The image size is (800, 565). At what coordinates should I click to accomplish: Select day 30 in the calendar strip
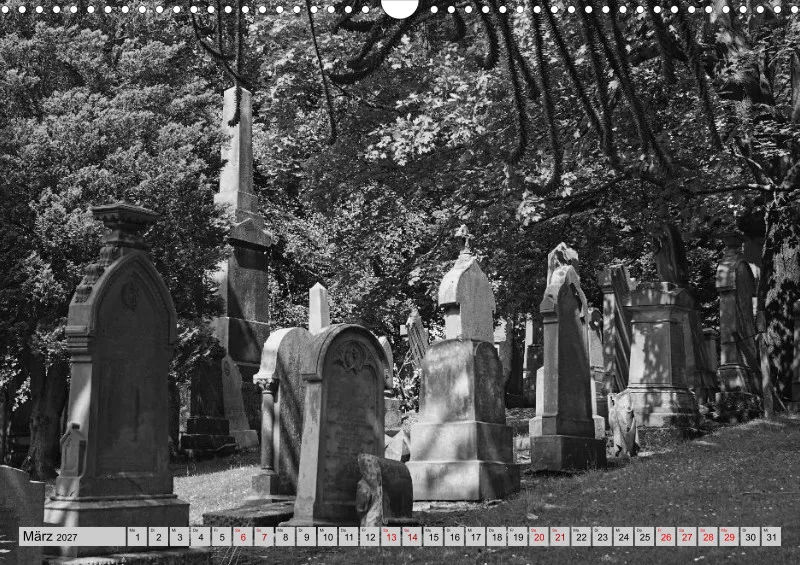coord(750,537)
